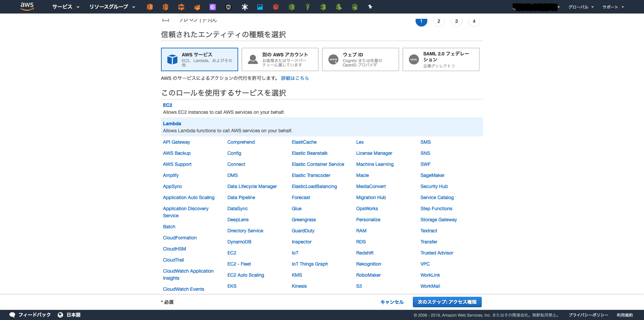Open the account name menu at top right
Viewport: 644px width, 320px height.
(x=536, y=7)
